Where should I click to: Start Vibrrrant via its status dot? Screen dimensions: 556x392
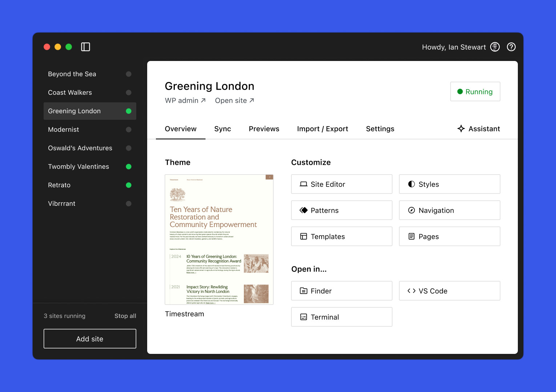[x=129, y=204]
